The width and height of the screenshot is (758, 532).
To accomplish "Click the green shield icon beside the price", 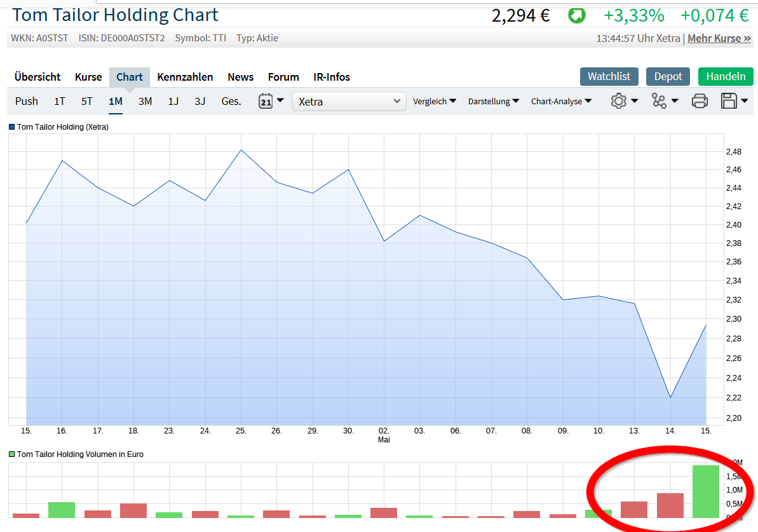I will point(577,16).
